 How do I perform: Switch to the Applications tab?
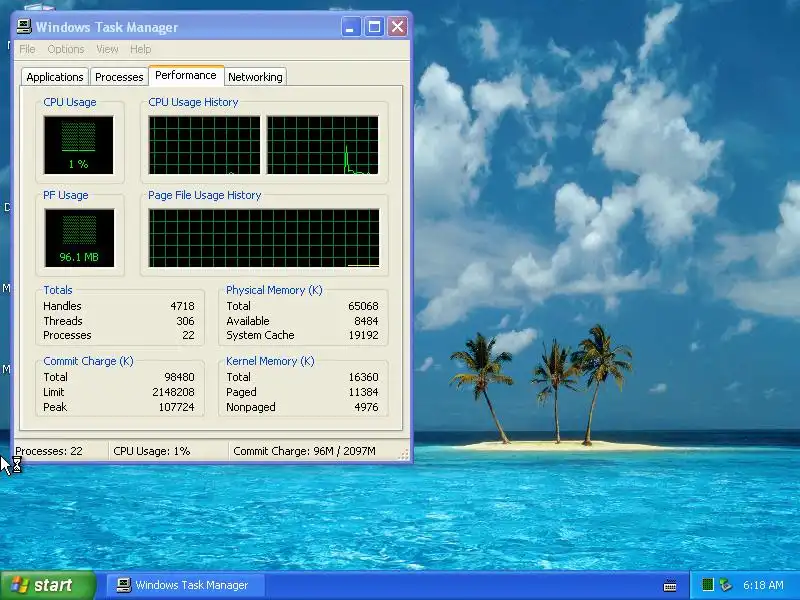point(55,77)
